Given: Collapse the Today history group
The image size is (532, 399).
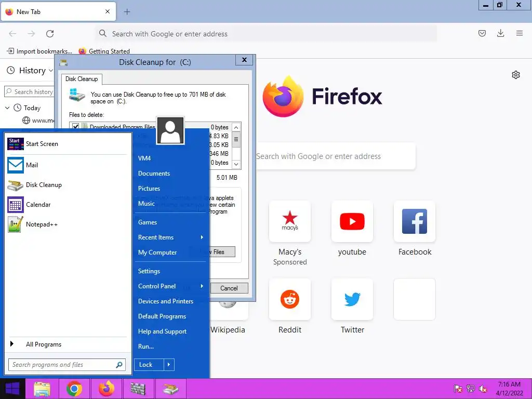Looking at the screenshot, I should (x=7, y=108).
